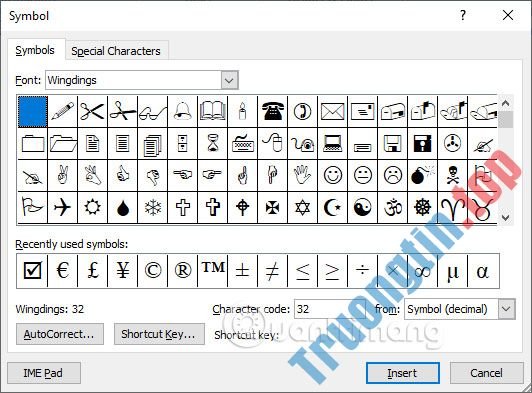The height and width of the screenshot is (393, 532).
Task: Click the symbol grid scrollbar thumb
Action: click(506, 119)
